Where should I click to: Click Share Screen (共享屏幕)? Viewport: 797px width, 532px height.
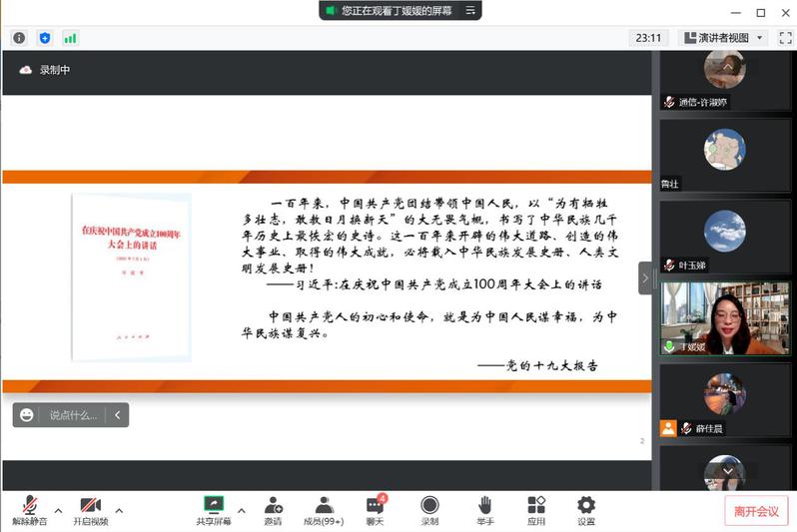point(213,510)
